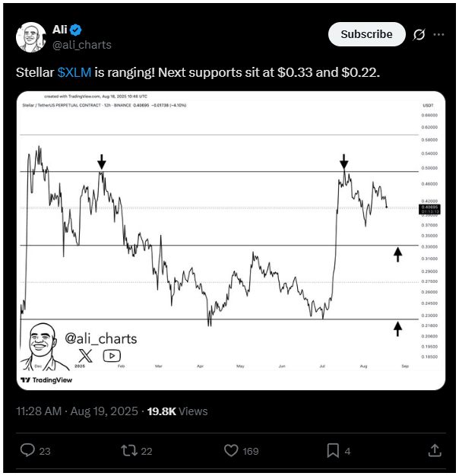Click the TradingView logo on chart
The image size is (459, 476).
(46, 380)
